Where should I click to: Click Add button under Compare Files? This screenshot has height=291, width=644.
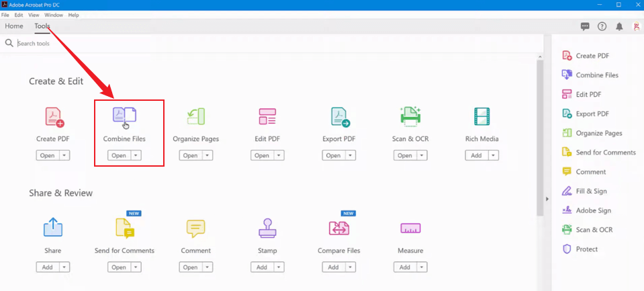[x=334, y=267]
